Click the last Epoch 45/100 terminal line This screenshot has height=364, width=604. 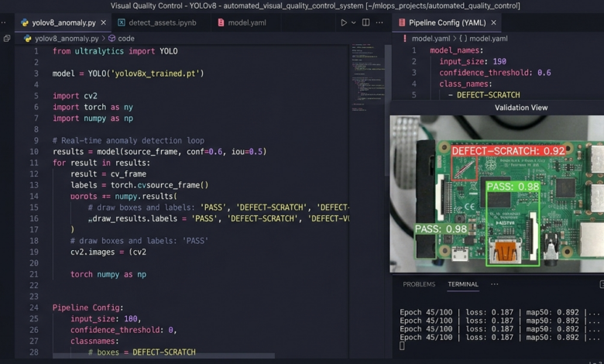(x=499, y=338)
